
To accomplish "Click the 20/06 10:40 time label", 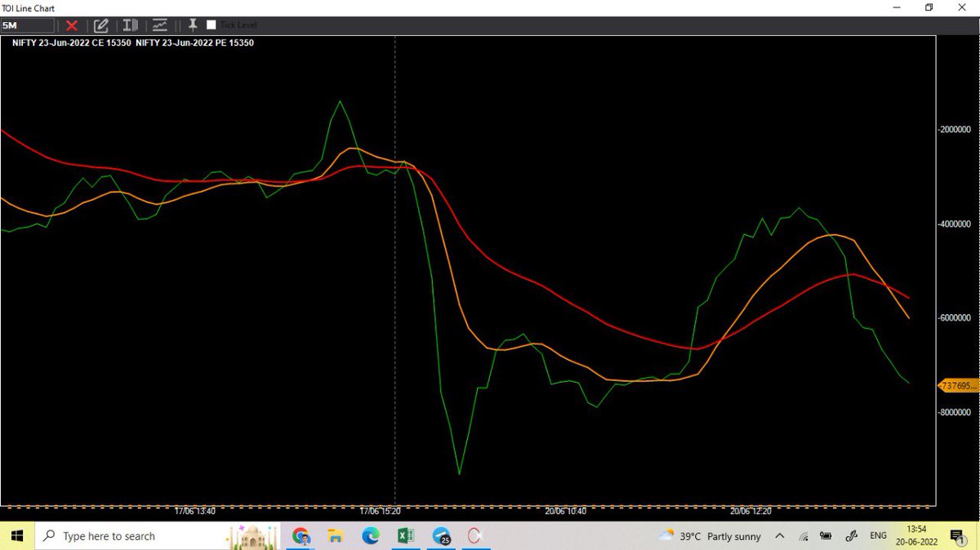I will pos(566,511).
